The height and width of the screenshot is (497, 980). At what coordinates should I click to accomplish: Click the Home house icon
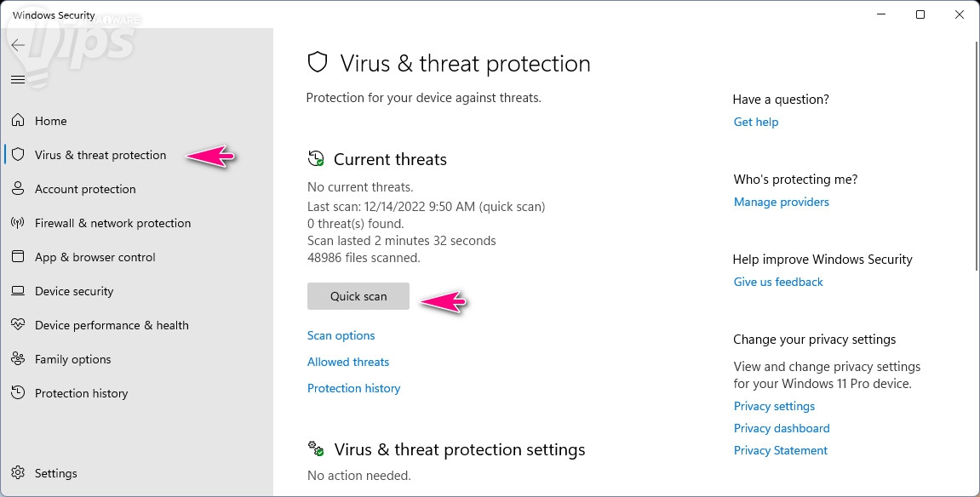[x=18, y=121]
